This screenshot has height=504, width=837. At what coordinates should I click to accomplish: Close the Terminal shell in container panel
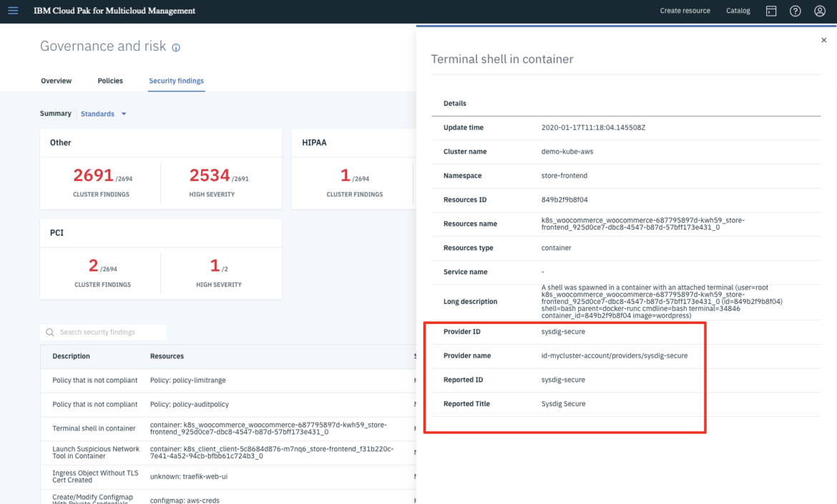tap(823, 40)
